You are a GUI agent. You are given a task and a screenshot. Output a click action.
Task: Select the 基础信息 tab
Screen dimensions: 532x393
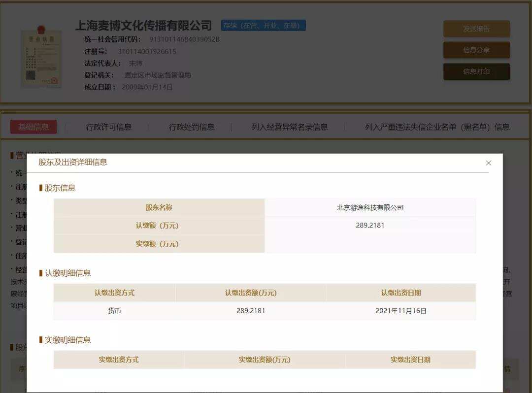click(x=33, y=126)
